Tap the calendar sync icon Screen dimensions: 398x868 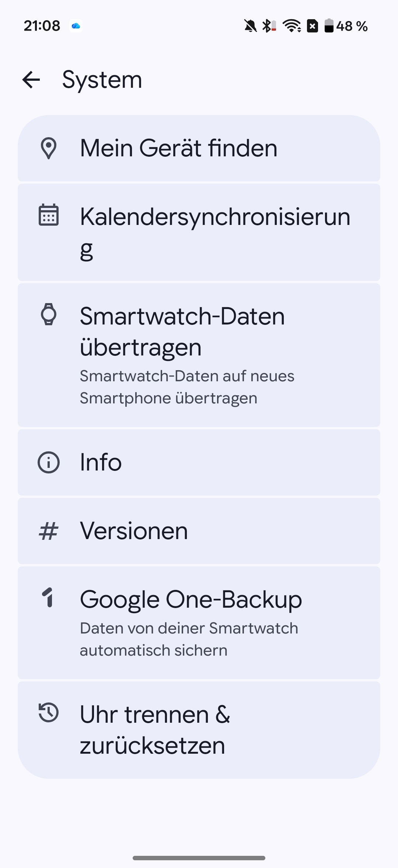pos(49,215)
